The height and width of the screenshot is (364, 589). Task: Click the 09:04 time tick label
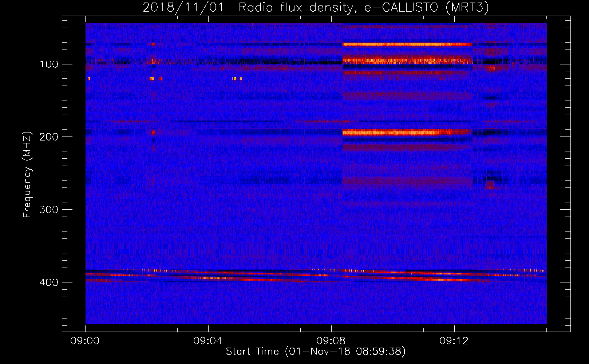click(208, 341)
